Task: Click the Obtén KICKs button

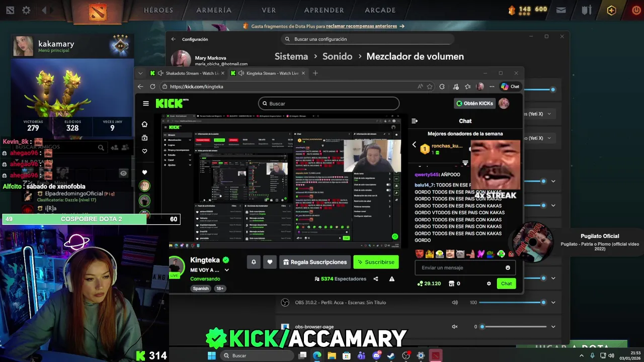Action: pos(474,104)
